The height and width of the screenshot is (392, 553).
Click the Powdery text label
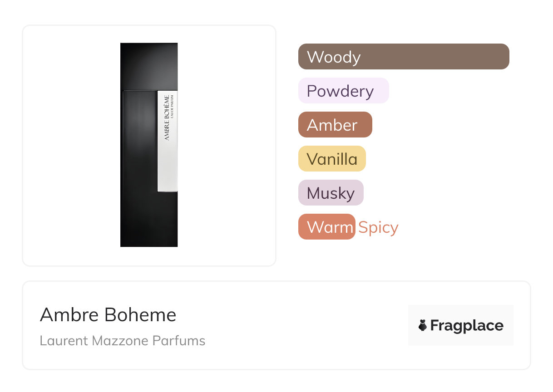(x=340, y=91)
